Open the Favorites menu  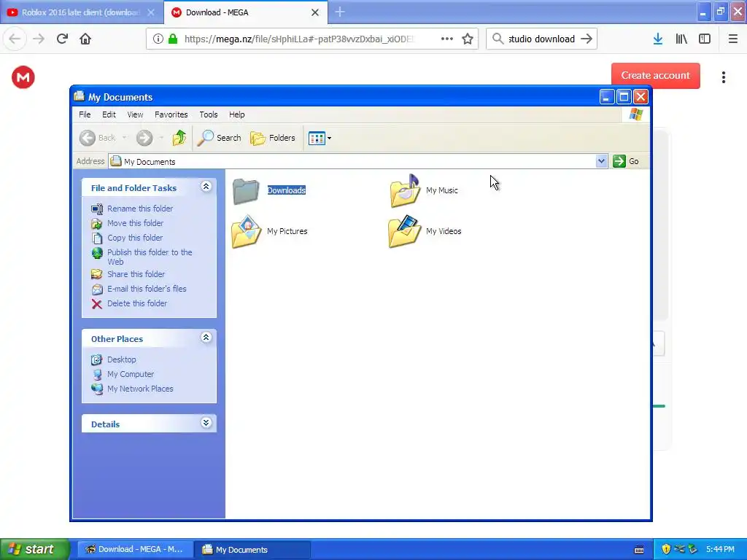pyautogui.click(x=171, y=114)
